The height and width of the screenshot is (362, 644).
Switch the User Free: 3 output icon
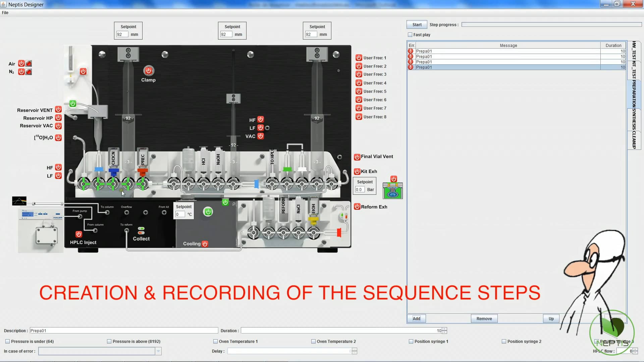359,74
